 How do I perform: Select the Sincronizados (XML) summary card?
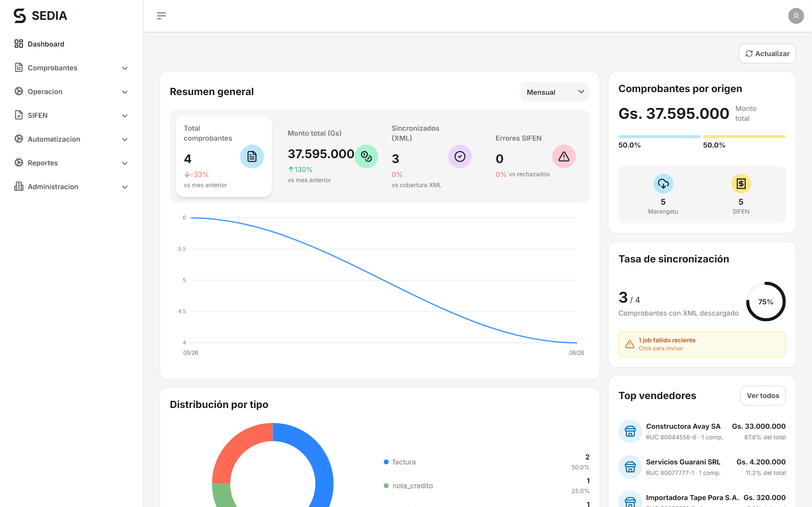[431, 156]
